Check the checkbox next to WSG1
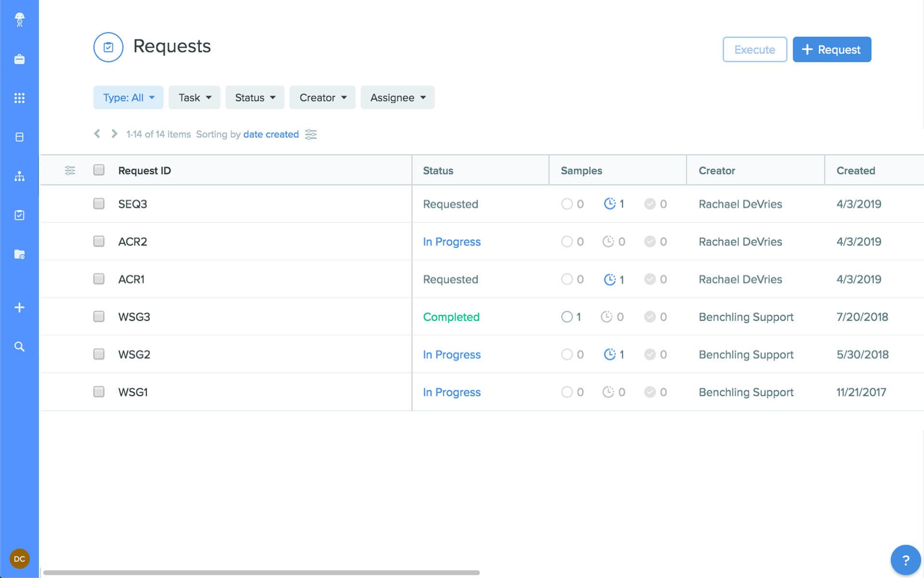924x578 pixels. tap(99, 392)
